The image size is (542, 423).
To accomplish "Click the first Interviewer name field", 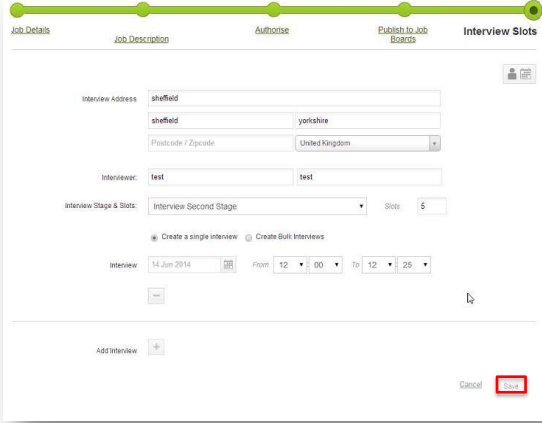I will (x=221, y=177).
